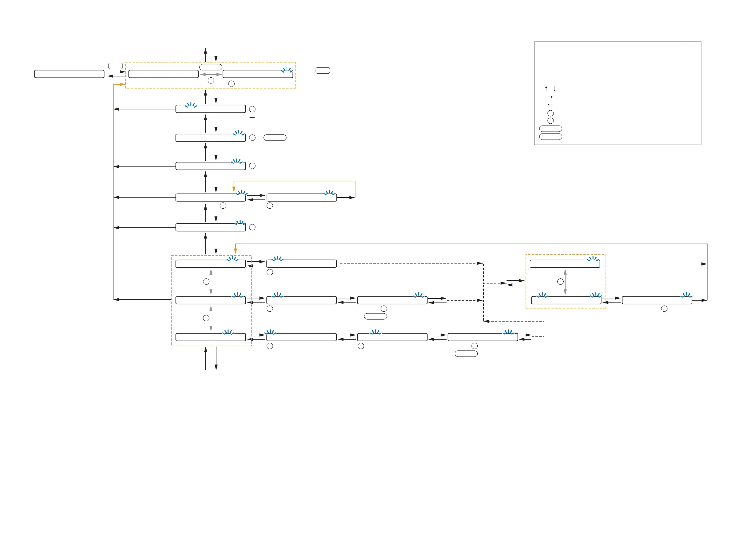Click the gray horizontal double-headed arrow in top group
Image resolution: width=756 pixels, height=534 pixels.
(x=211, y=75)
